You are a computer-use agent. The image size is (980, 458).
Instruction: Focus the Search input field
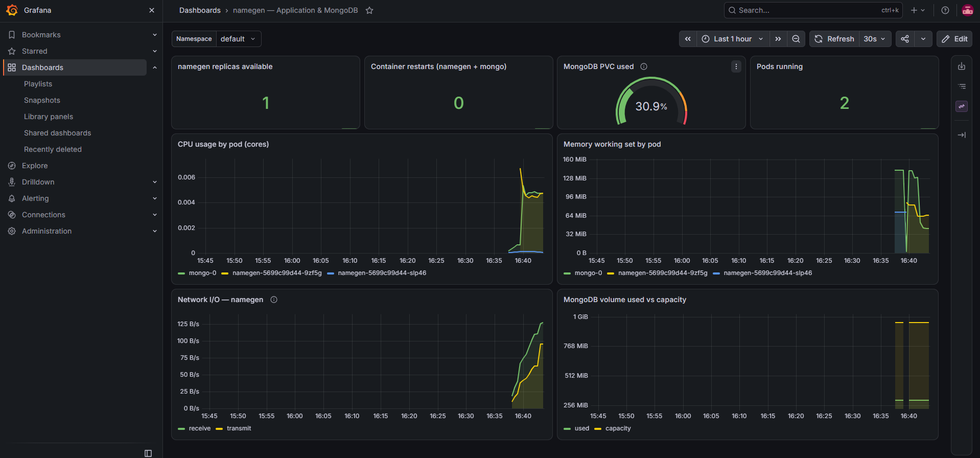click(x=813, y=10)
